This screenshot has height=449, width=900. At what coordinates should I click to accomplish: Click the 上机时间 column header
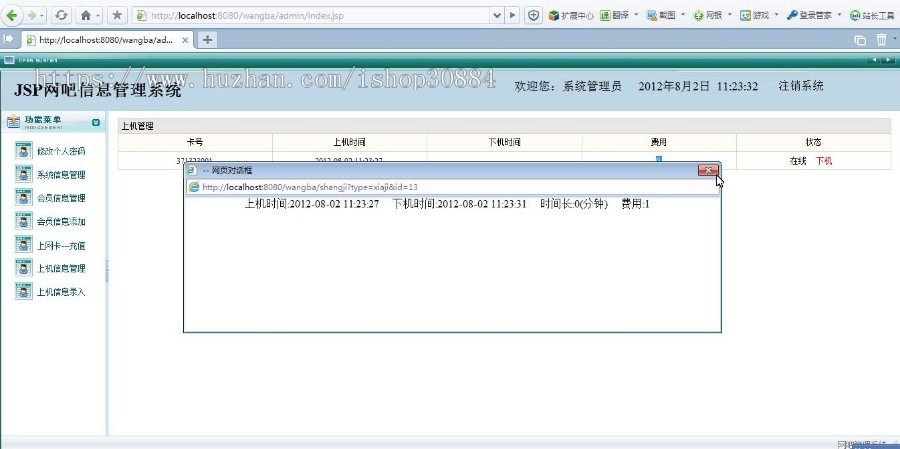coord(349,142)
